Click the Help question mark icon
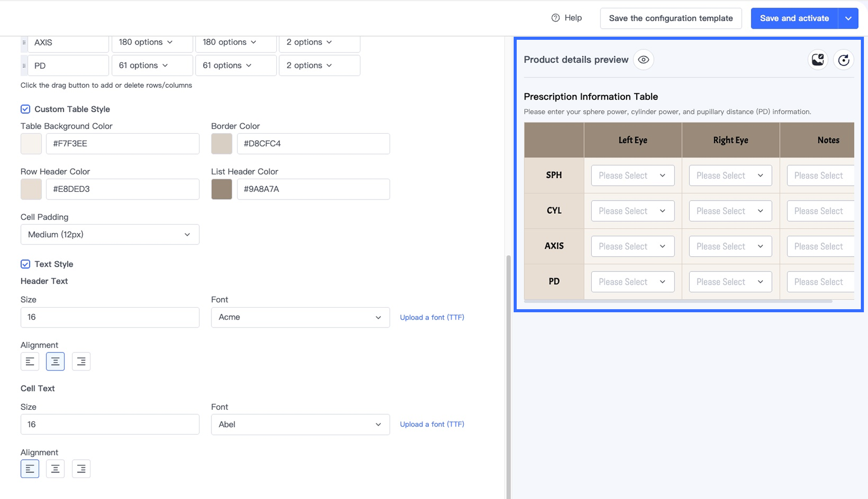This screenshot has width=868, height=499. point(556,18)
